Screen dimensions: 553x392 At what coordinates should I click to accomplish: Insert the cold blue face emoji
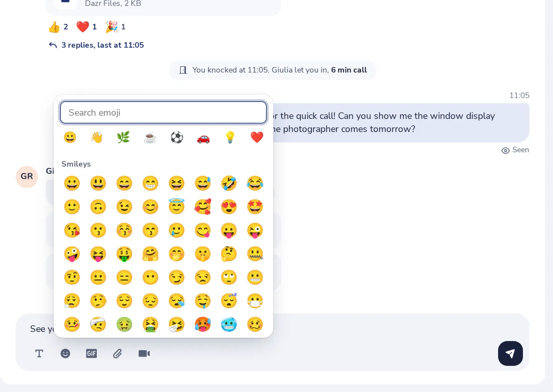coord(229,324)
